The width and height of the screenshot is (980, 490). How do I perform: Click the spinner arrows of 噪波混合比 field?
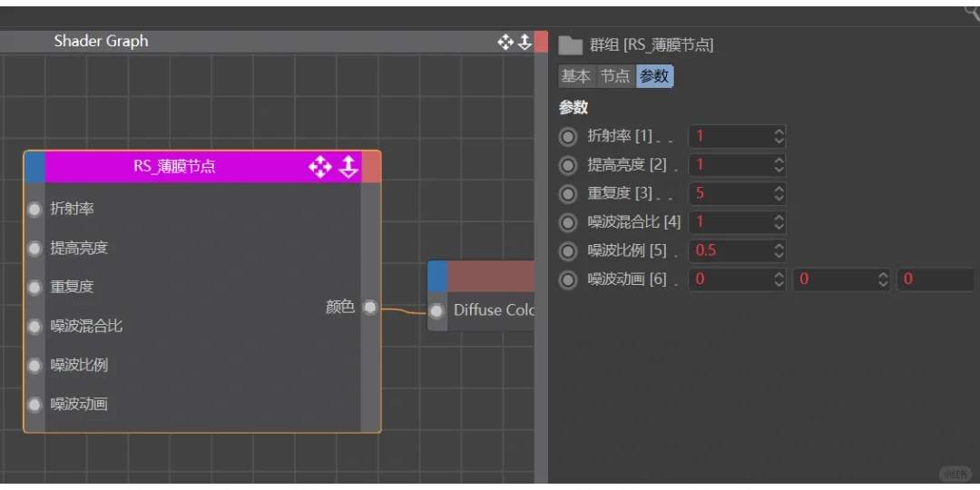pos(779,222)
